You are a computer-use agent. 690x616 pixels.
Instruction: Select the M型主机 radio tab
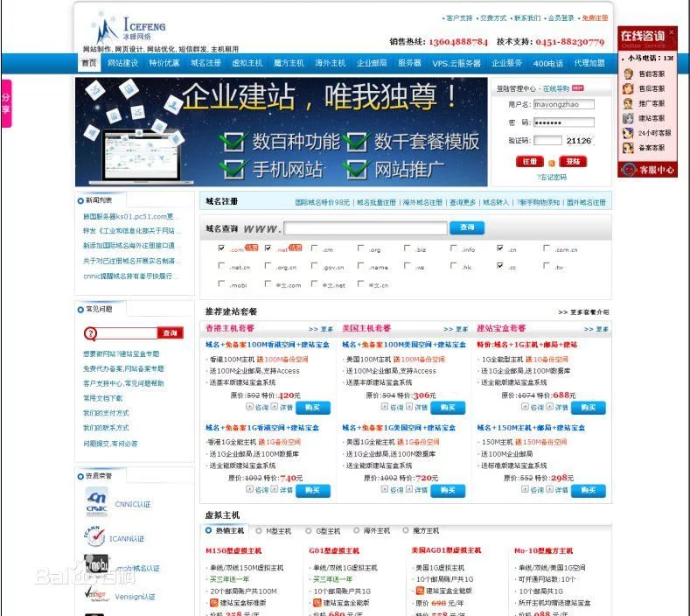(258, 530)
